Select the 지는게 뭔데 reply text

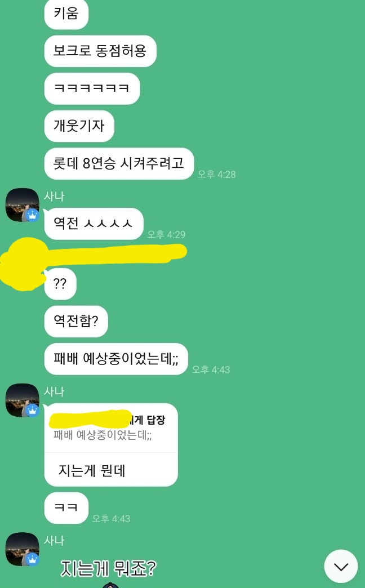coord(92,470)
